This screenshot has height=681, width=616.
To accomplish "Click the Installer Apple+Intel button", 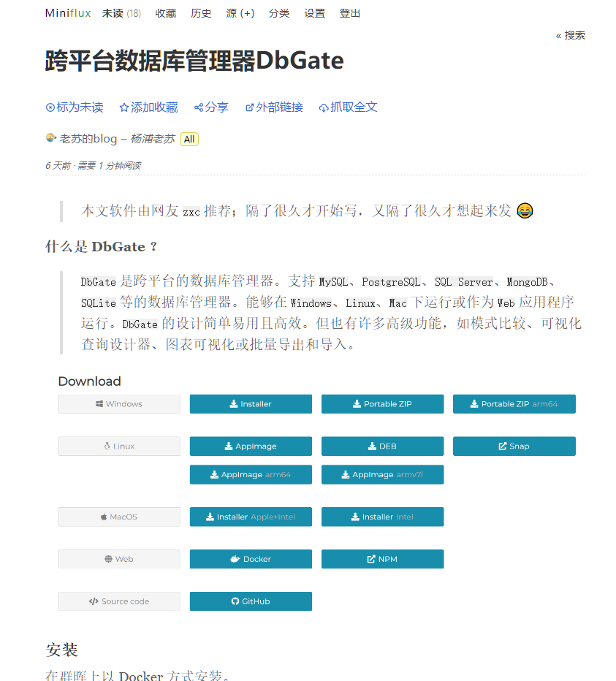I will pyautogui.click(x=251, y=517).
